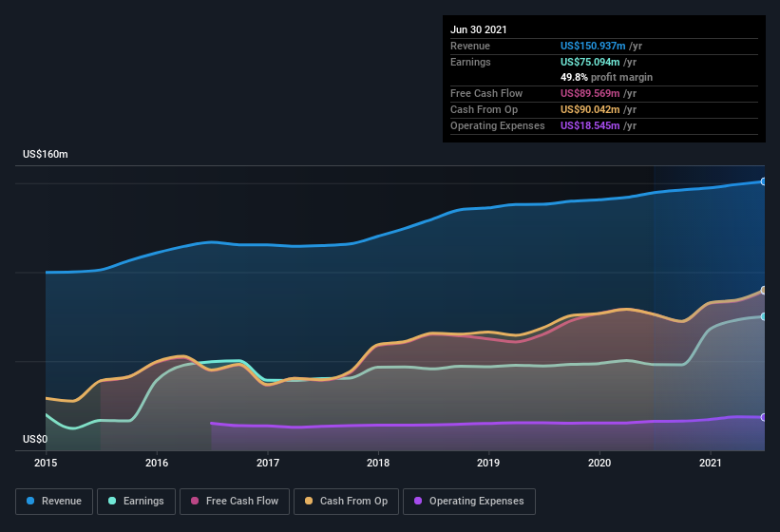Click the Jun 30 2021 tooltip date

[479, 29]
